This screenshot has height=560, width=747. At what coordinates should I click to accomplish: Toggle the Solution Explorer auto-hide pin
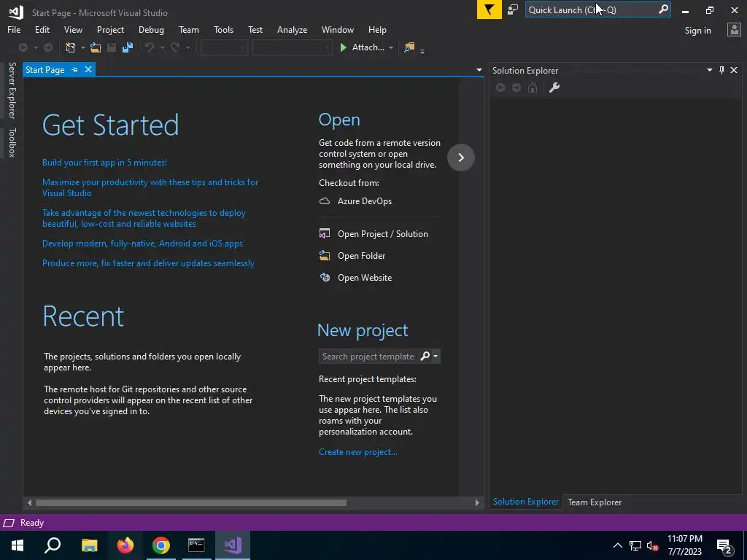point(721,70)
